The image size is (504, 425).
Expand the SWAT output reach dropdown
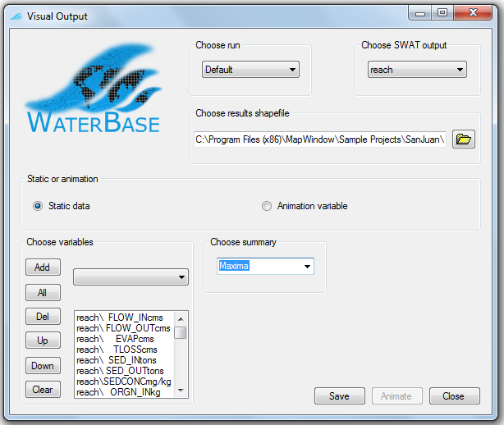coord(417,70)
